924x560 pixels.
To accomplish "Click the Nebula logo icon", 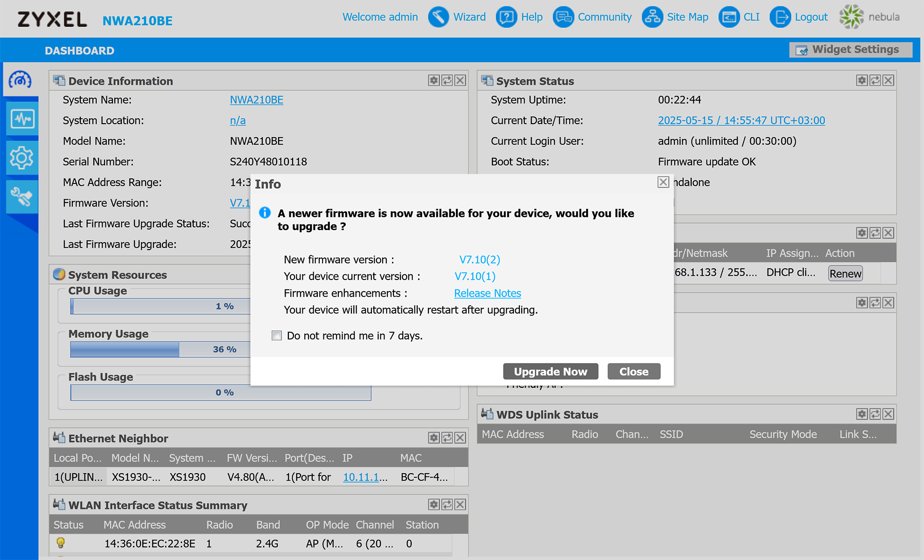I will [851, 17].
